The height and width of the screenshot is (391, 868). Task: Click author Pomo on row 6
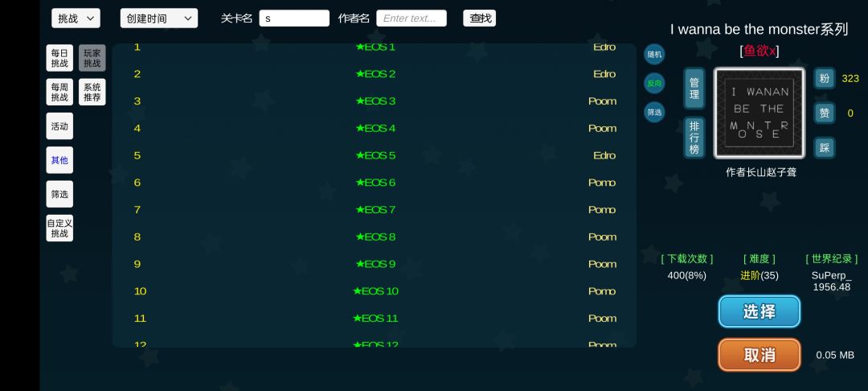(602, 183)
